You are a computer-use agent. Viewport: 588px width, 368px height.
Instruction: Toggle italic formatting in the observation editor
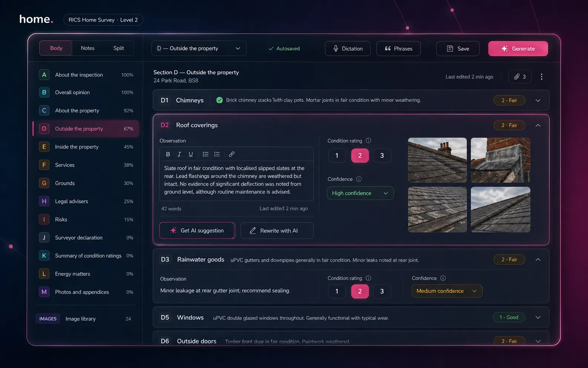tap(179, 154)
